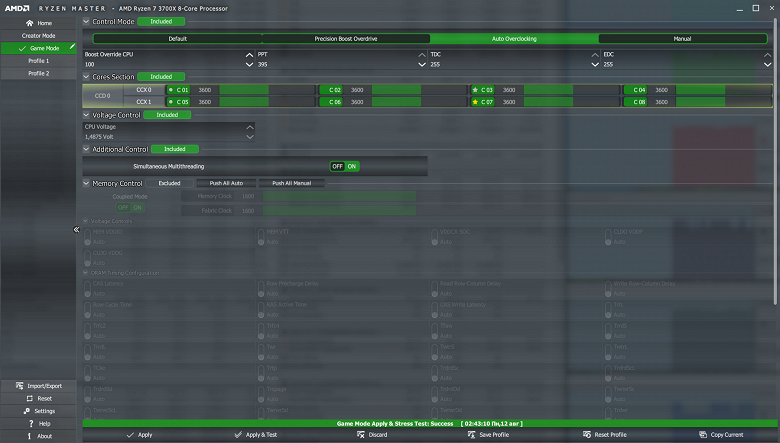Click the dot indicator on core C 05
The width and height of the screenshot is (780, 443).
(171, 102)
